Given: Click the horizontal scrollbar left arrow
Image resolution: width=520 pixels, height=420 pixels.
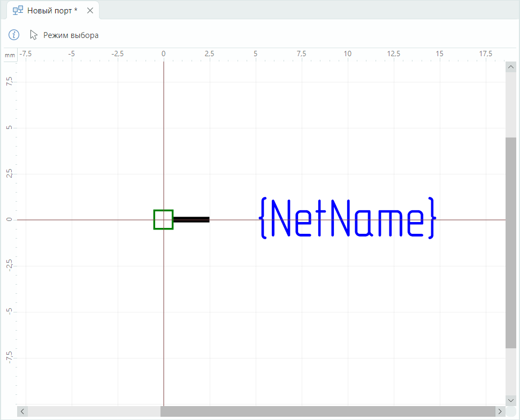Looking at the screenshot, I should coord(22,411).
